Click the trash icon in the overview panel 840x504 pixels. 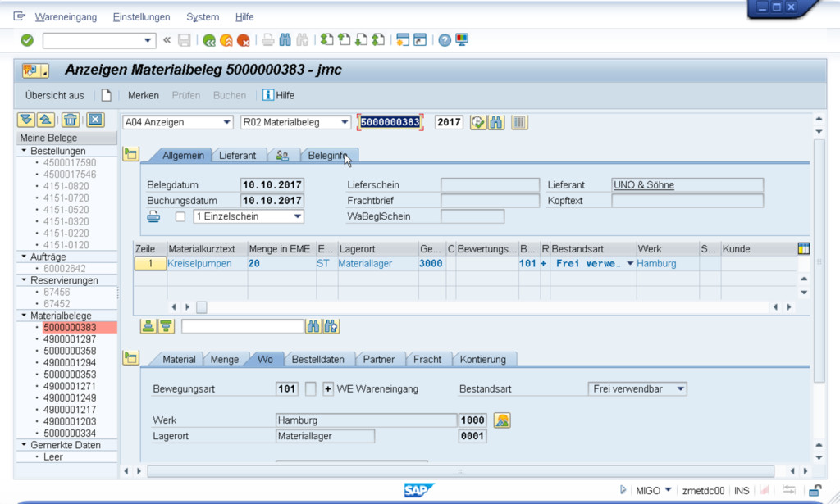pos(71,120)
